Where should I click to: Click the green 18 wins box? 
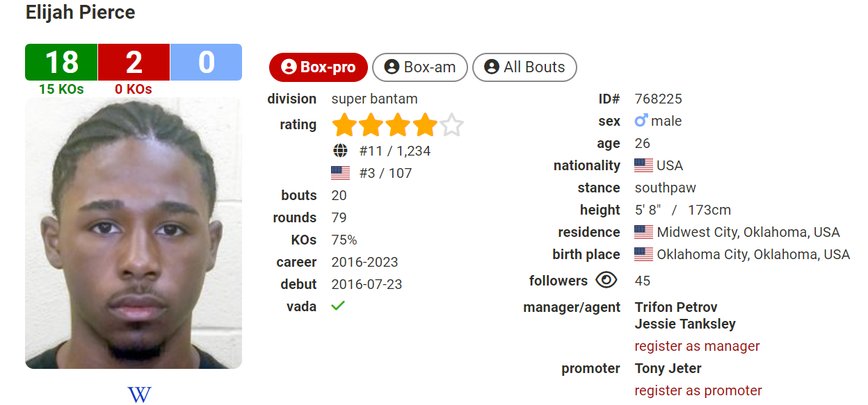click(x=61, y=63)
